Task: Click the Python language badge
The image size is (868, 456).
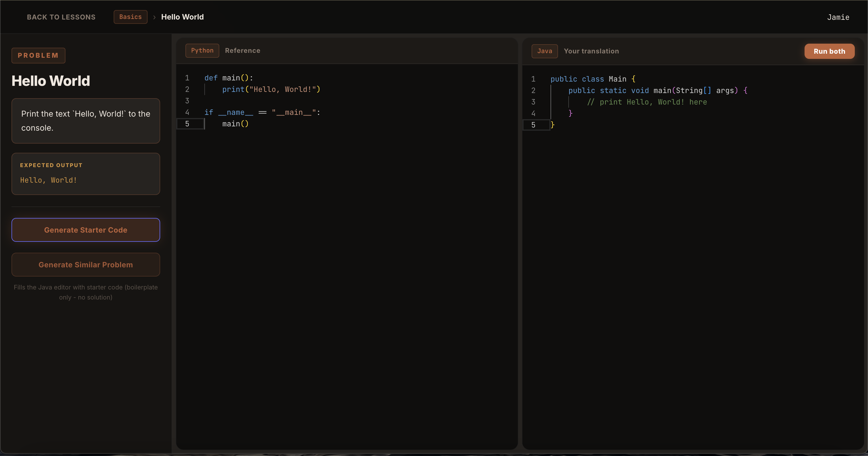Action: tap(202, 51)
